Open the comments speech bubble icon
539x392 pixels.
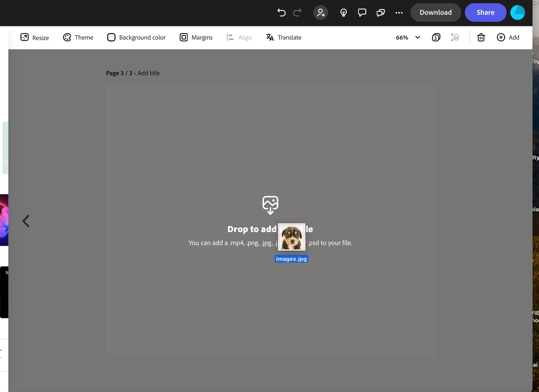(362, 12)
